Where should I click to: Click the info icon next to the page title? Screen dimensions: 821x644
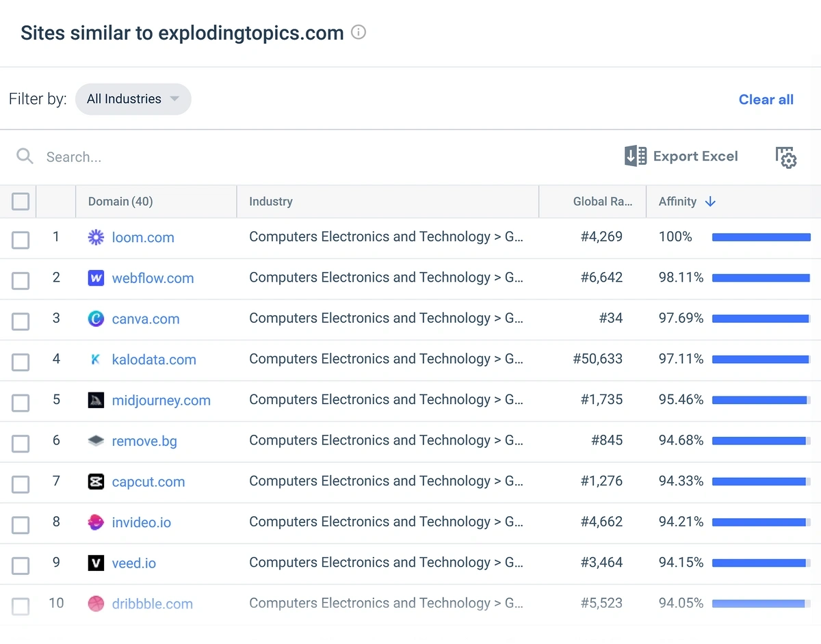359,31
